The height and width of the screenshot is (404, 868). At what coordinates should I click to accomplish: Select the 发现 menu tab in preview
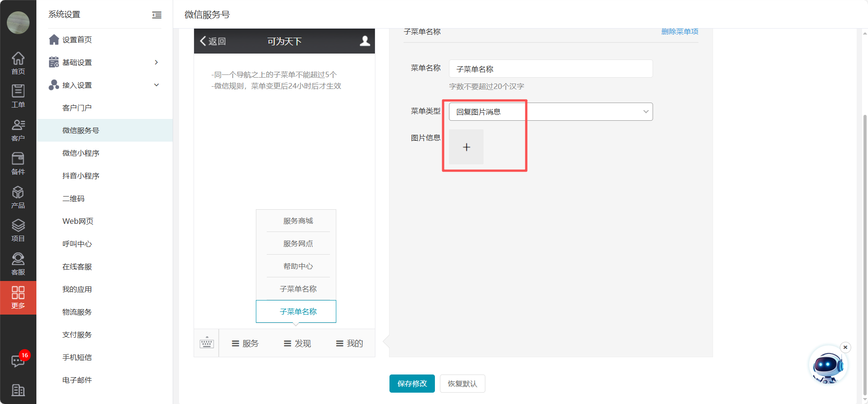click(298, 344)
